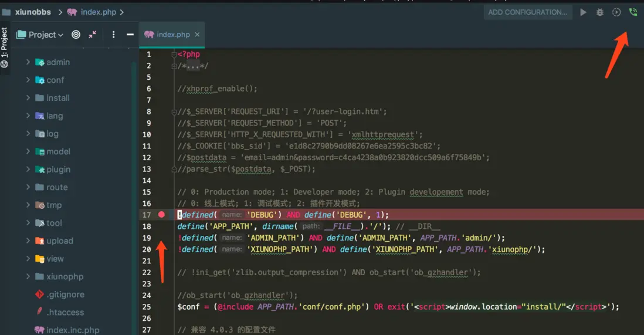Fold the php block at line 1
The image size is (644, 335).
(174, 54)
